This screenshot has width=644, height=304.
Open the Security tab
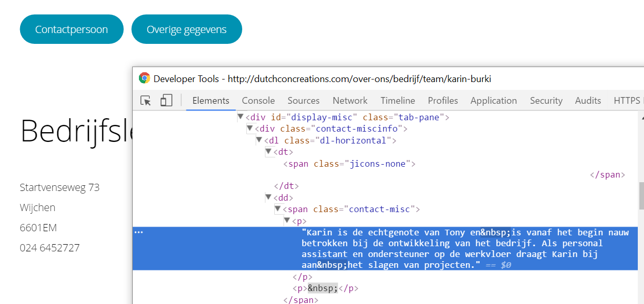[546, 101]
